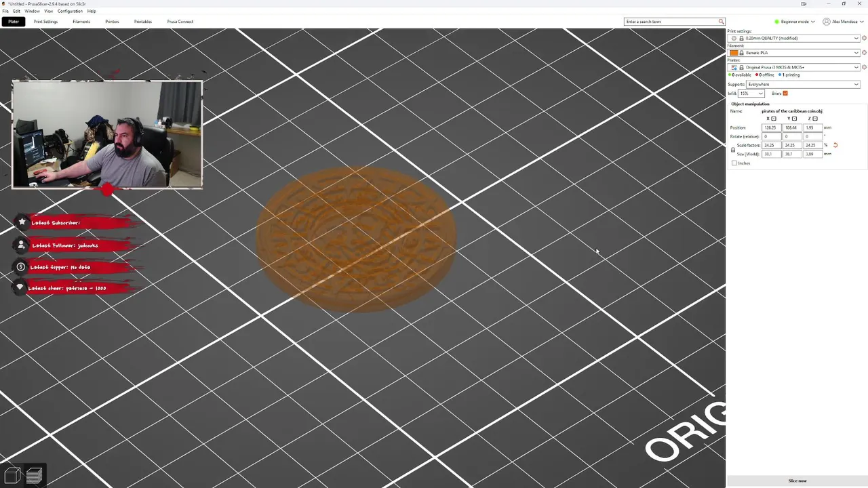Toggle the uniform scale lock icon

point(733,150)
